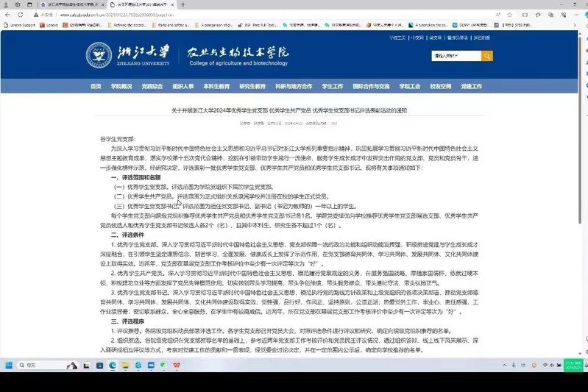
Task: Open 学院工会 navigation menu item
Action: (x=410, y=86)
